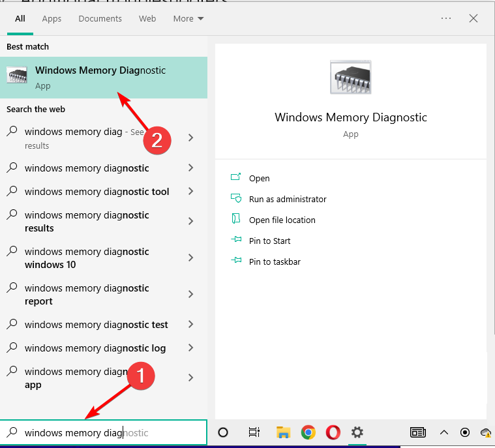The height and width of the screenshot is (448, 495).
Task: Expand 'windows memory diagnostic report' arrow
Action: pos(190,294)
